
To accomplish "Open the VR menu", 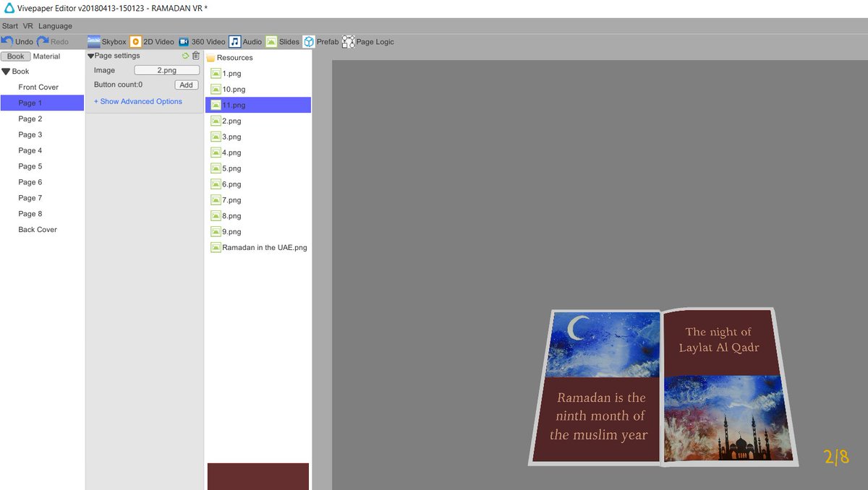I will point(28,26).
